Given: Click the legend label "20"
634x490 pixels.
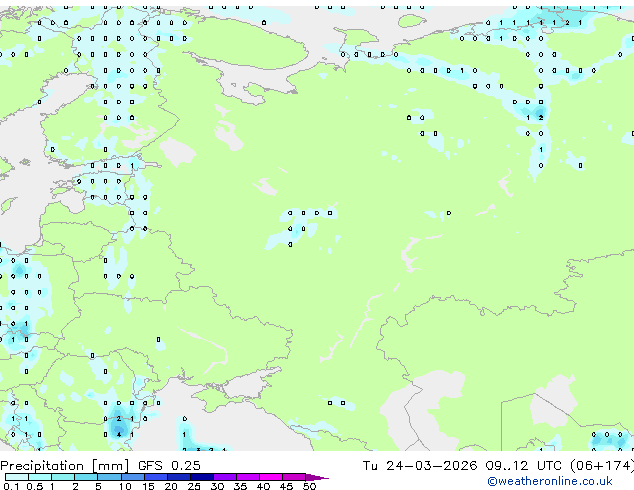Looking at the screenshot, I should point(171,486).
